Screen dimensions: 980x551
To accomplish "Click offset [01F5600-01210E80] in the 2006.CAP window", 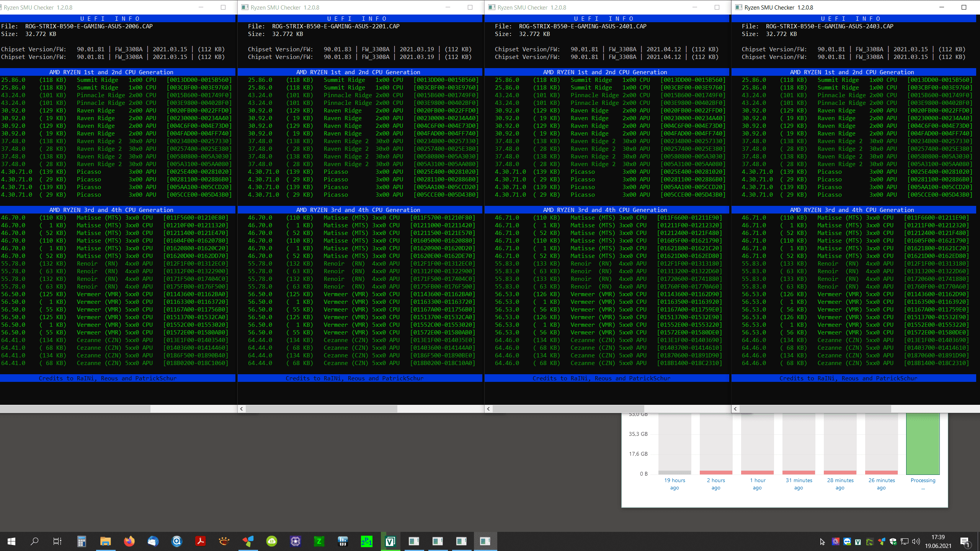I will (x=196, y=218).
